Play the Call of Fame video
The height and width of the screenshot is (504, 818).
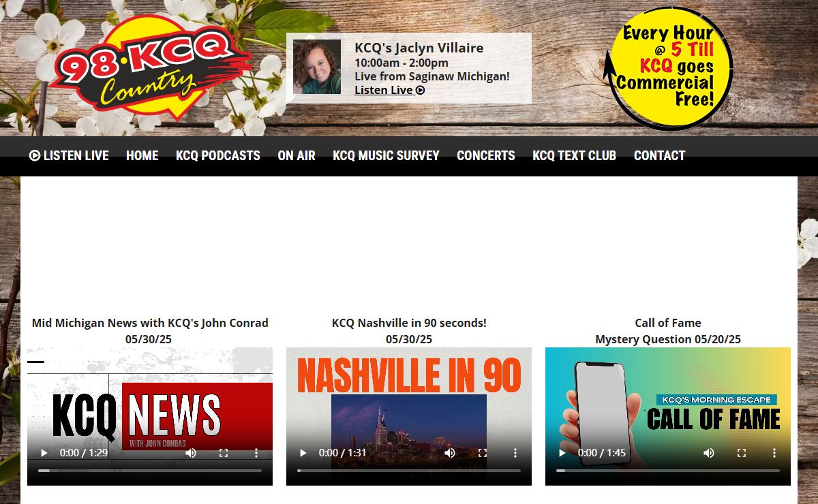562,453
